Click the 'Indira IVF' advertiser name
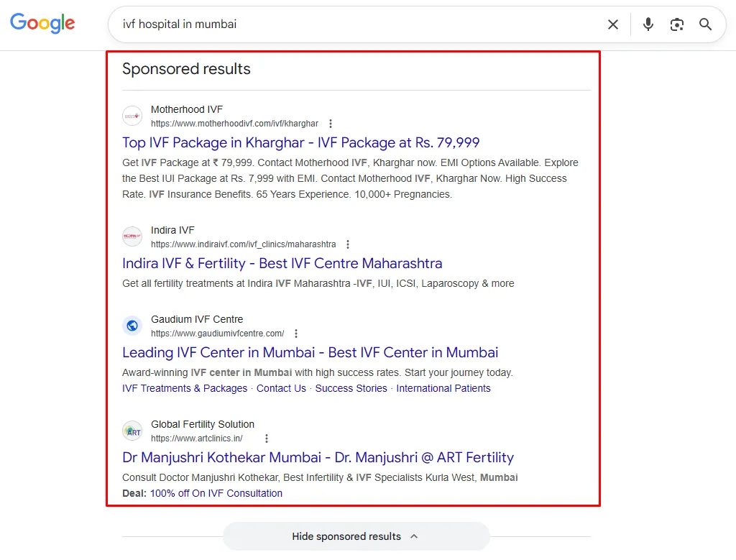This screenshot has width=736, height=560. coord(172,230)
